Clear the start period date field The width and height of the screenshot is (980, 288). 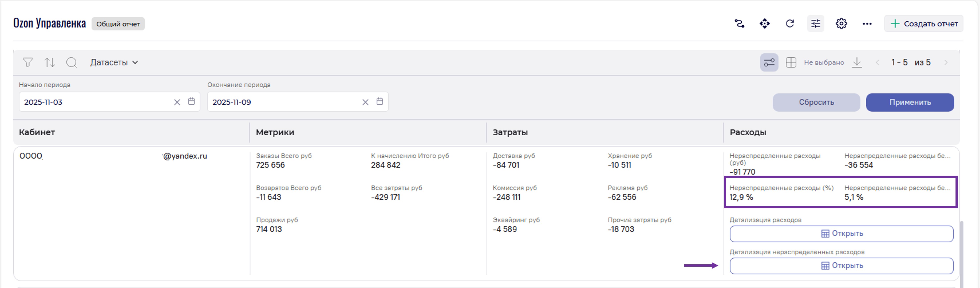tap(177, 102)
